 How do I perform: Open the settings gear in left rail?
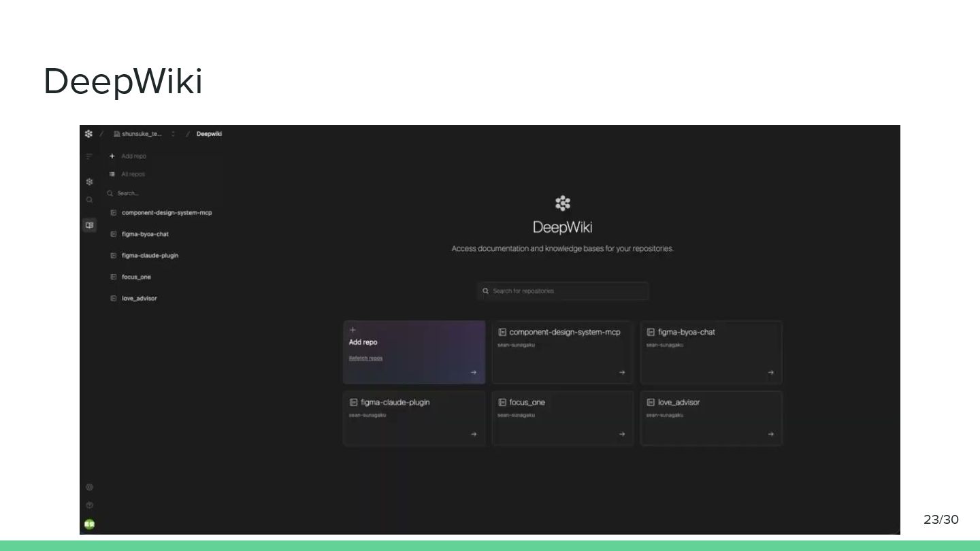tap(89, 487)
